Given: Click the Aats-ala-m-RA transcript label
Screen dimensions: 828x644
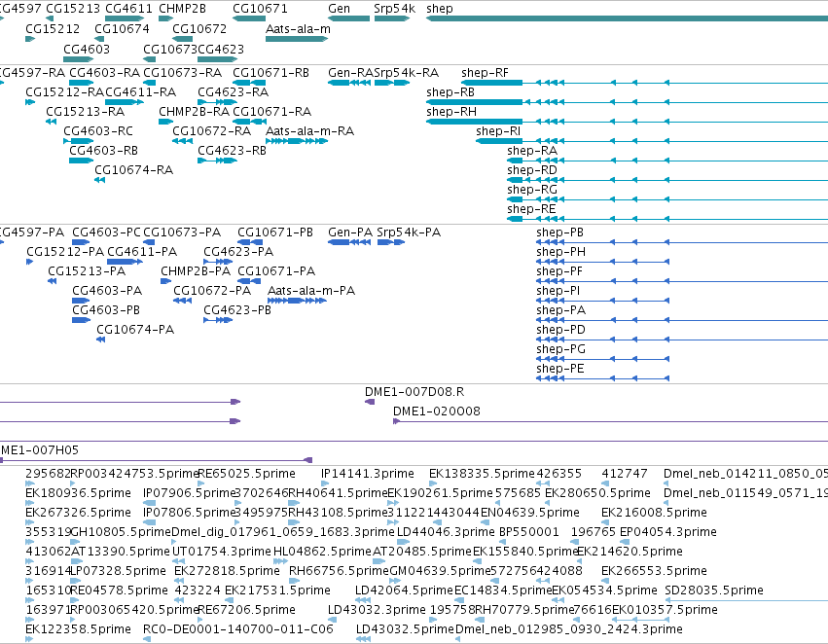Looking at the screenshot, I should pos(309,131).
